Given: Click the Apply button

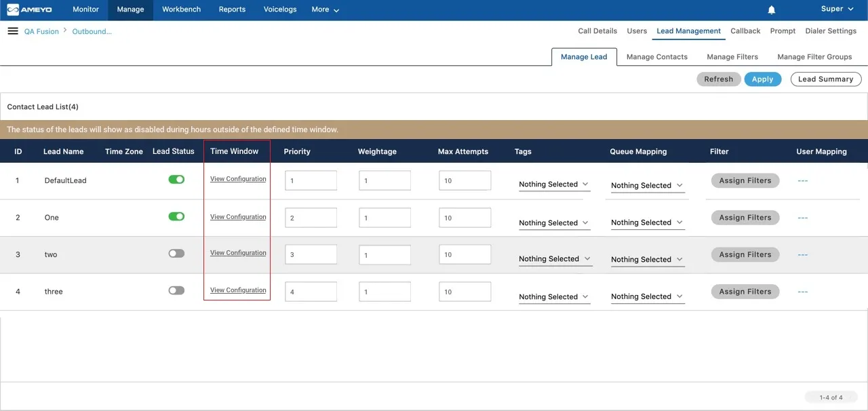Looking at the screenshot, I should tap(762, 79).
